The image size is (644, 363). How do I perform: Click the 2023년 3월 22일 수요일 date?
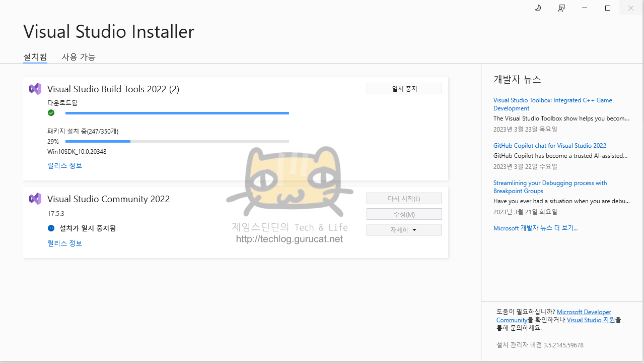(x=525, y=167)
